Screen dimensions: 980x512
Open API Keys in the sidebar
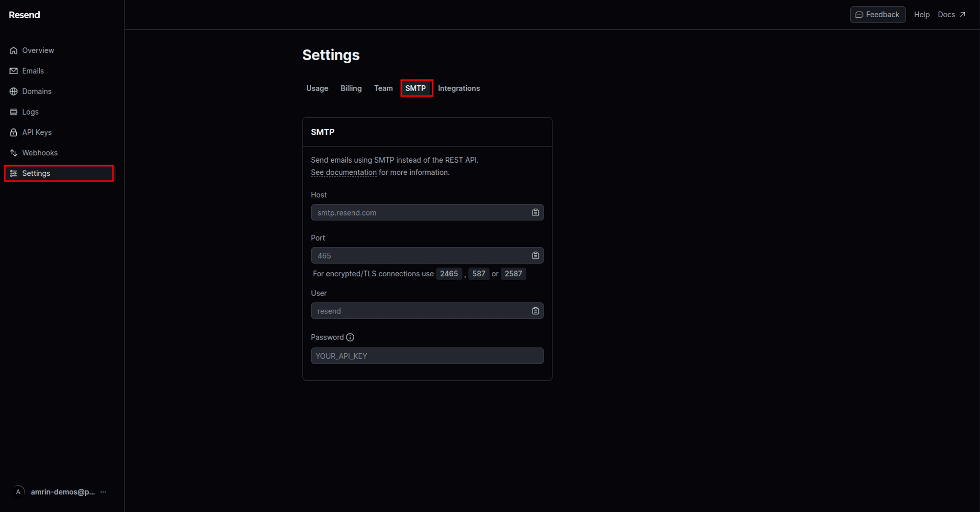(x=37, y=132)
